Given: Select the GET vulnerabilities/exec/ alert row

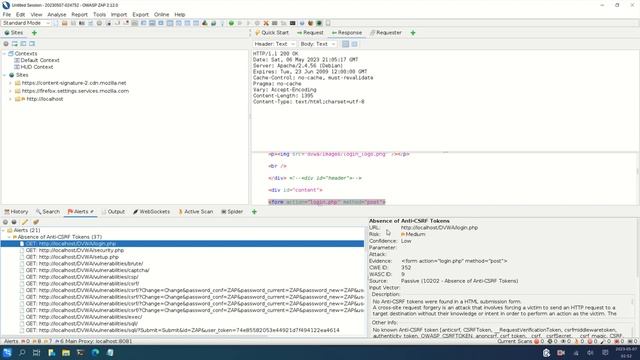Looking at the screenshot, I should click(84, 317).
